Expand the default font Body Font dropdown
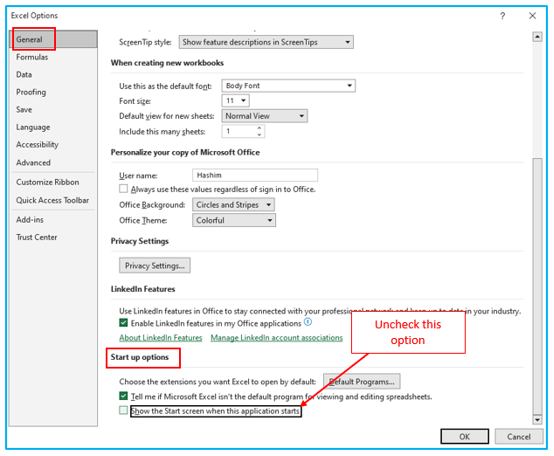554x456 pixels. click(x=288, y=86)
